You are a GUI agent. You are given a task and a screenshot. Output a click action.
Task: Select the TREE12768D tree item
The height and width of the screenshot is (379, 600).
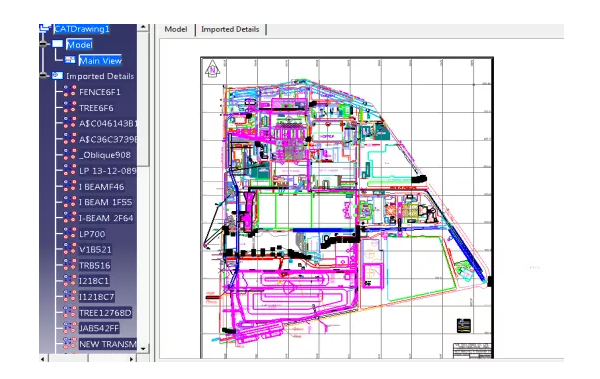[105, 313]
